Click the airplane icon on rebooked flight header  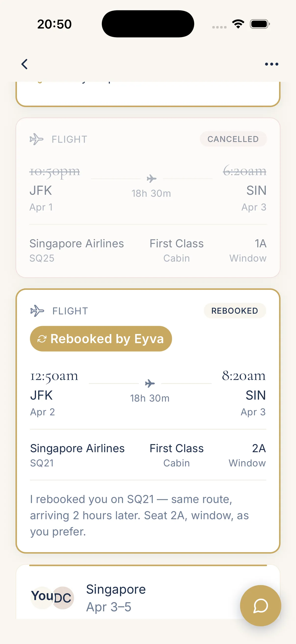click(x=37, y=311)
